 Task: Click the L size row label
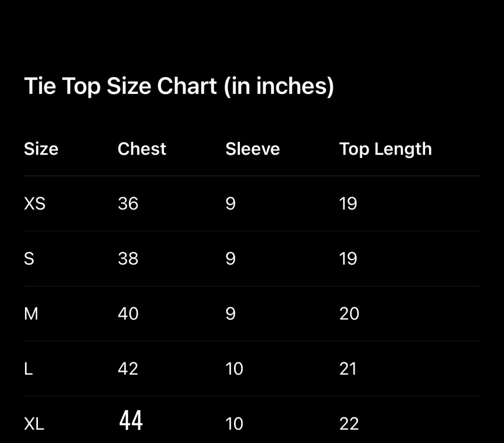[28, 369]
